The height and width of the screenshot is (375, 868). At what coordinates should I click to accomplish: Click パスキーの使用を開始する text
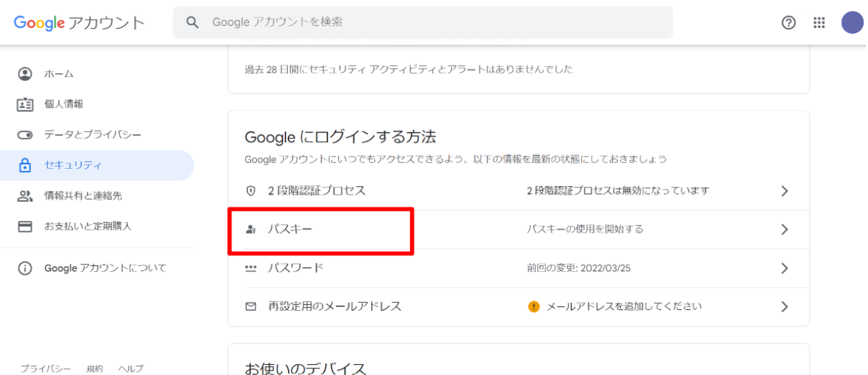coord(585,229)
